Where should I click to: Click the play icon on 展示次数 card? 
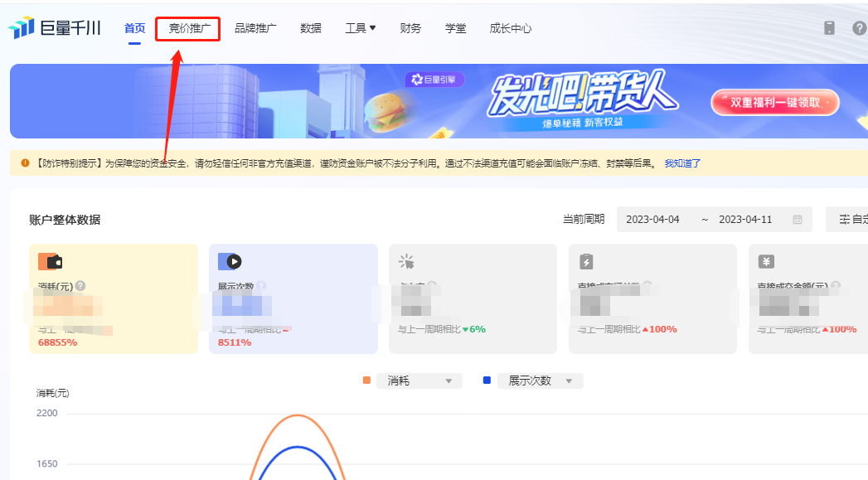point(230,261)
